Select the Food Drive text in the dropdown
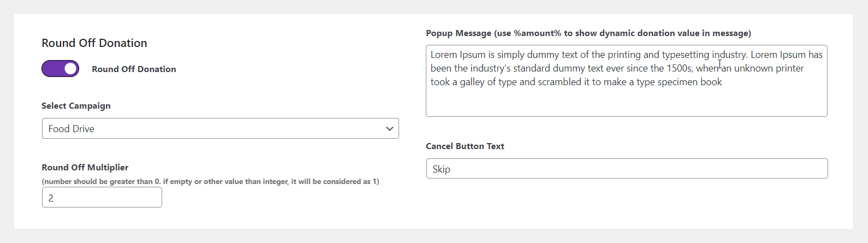The height and width of the screenshot is (243, 868). [72, 129]
